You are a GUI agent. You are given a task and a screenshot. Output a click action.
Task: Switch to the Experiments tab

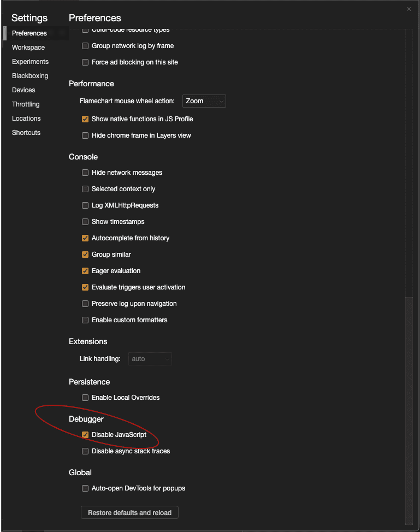[30, 62]
